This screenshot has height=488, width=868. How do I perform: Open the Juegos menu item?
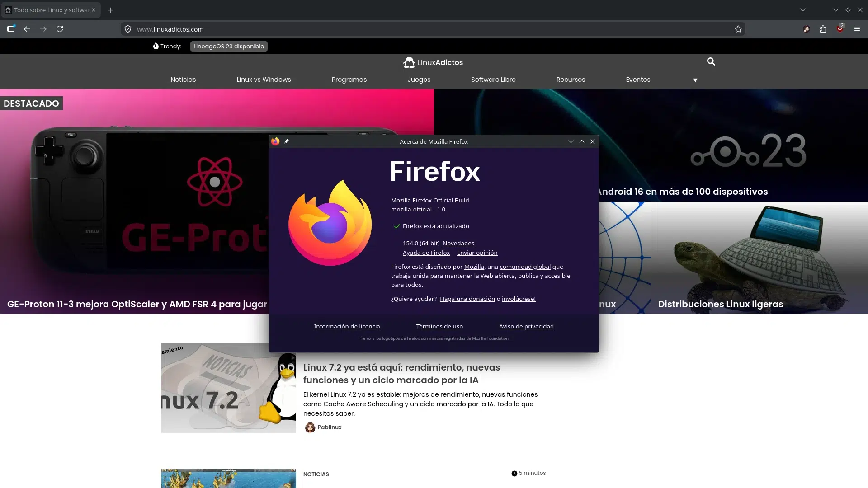click(x=419, y=80)
